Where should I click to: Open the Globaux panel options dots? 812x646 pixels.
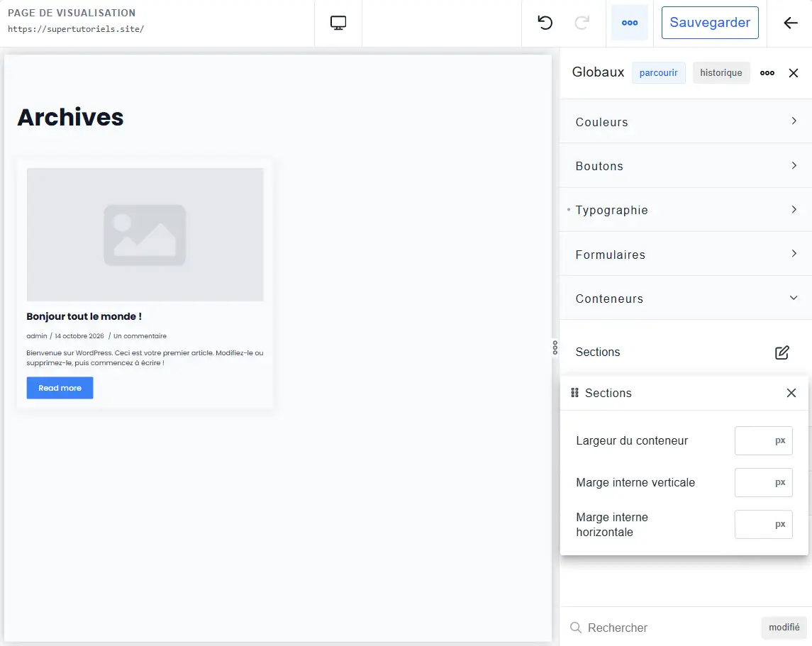tap(767, 73)
